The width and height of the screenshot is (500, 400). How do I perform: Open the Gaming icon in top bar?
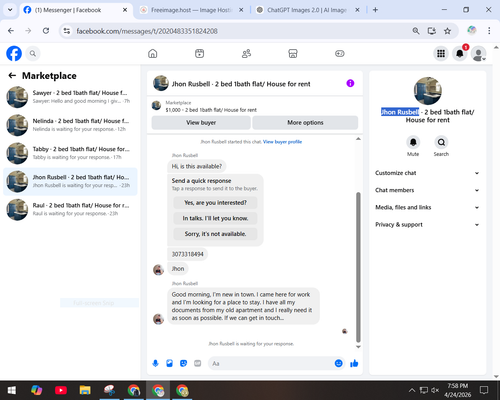(x=340, y=53)
